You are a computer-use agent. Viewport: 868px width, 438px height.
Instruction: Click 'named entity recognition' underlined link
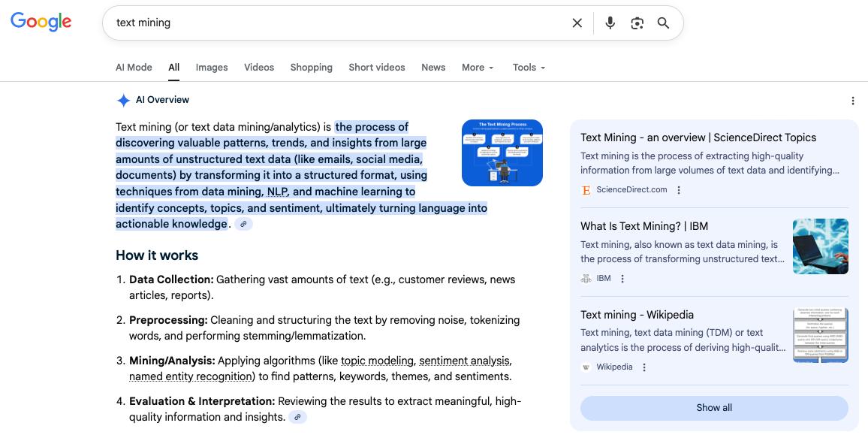(x=191, y=376)
